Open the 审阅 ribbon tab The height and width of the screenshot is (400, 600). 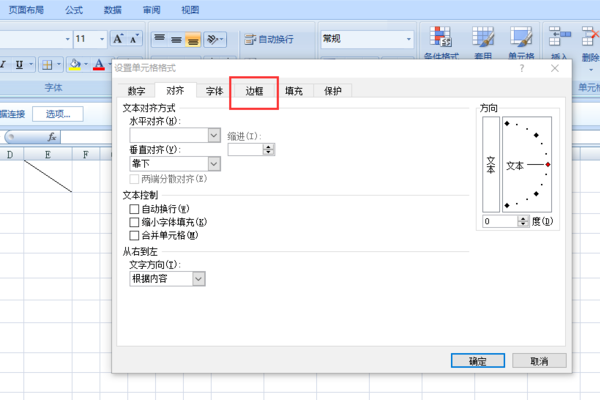click(x=152, y=10)
